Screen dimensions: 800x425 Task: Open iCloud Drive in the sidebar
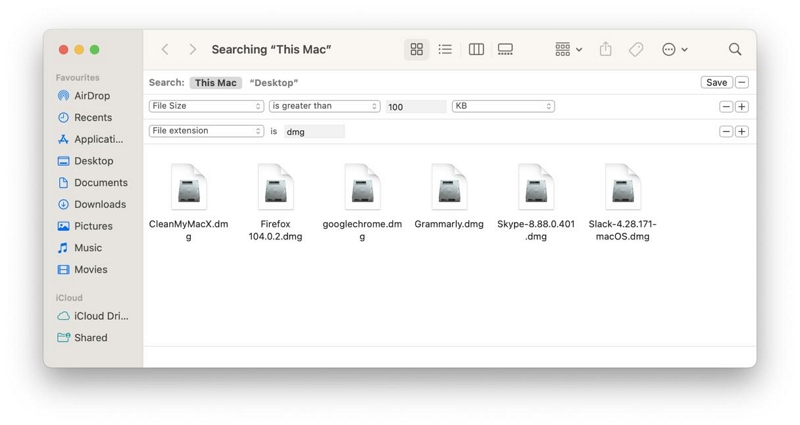tap(93, 316)
